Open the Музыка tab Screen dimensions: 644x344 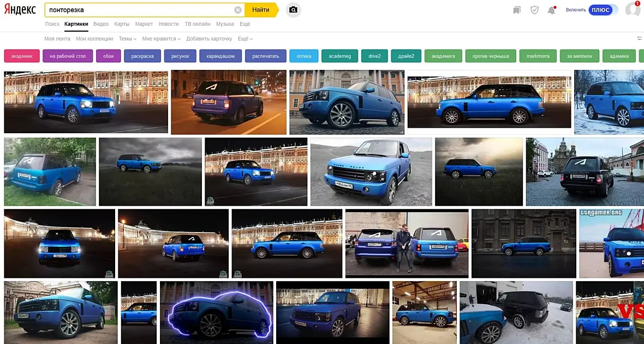pyautogui.click(x=225, y=24)
